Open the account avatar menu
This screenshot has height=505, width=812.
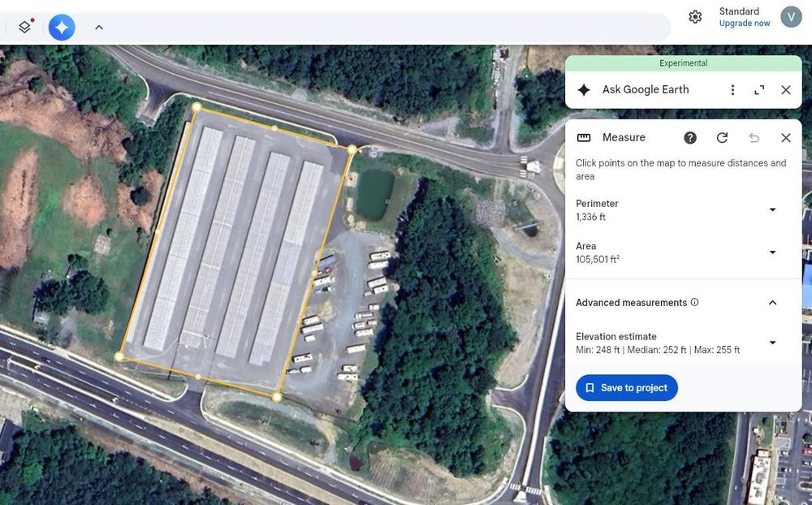pyautogui.click(x=791, y=17)
